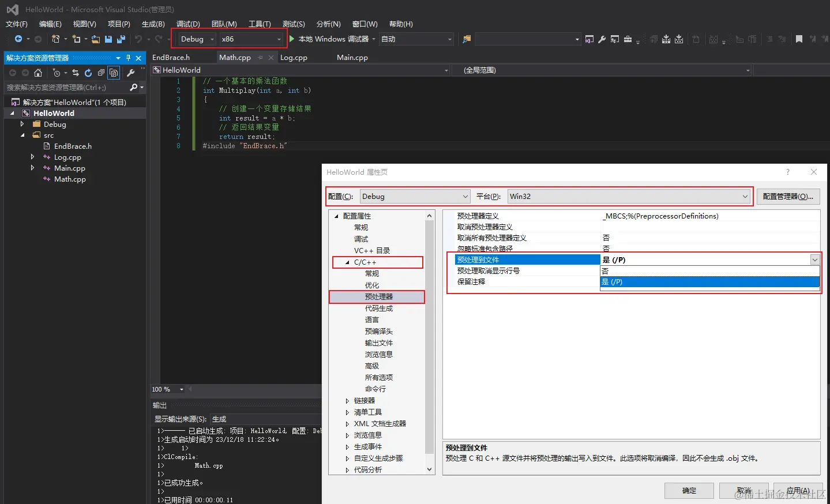Select 预处理器 in the property tree
This screenshot has width=830, height=504.
(378, 297)
